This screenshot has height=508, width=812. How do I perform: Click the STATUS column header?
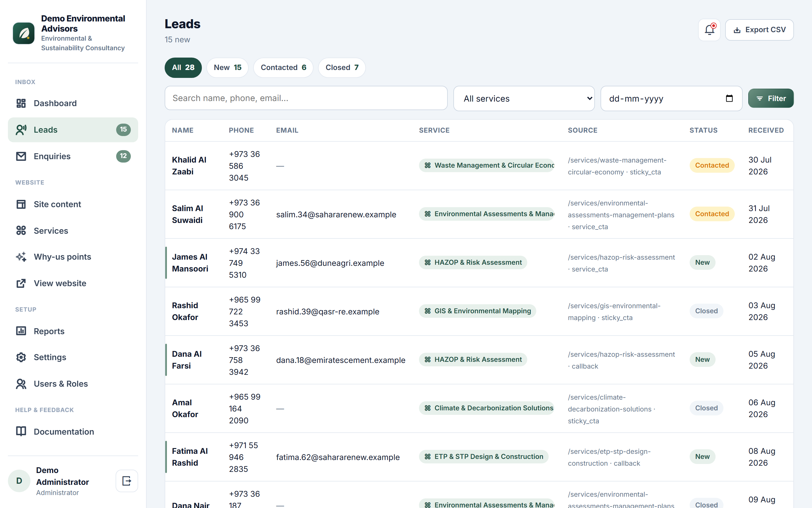[703, 130]
